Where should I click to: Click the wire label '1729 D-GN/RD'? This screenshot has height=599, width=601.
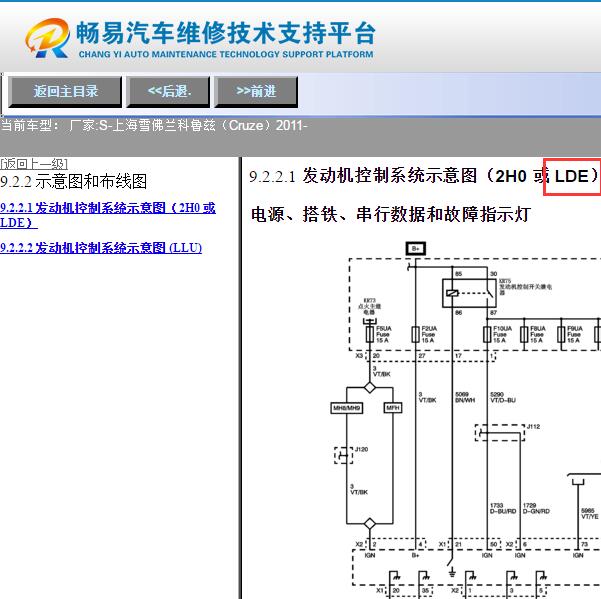536,508
